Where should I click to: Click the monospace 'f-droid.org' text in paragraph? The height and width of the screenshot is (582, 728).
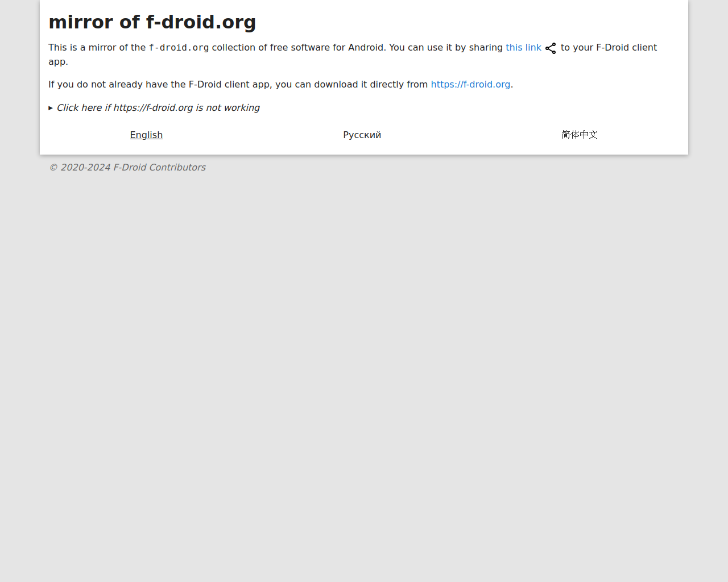[x=179, y=48]
